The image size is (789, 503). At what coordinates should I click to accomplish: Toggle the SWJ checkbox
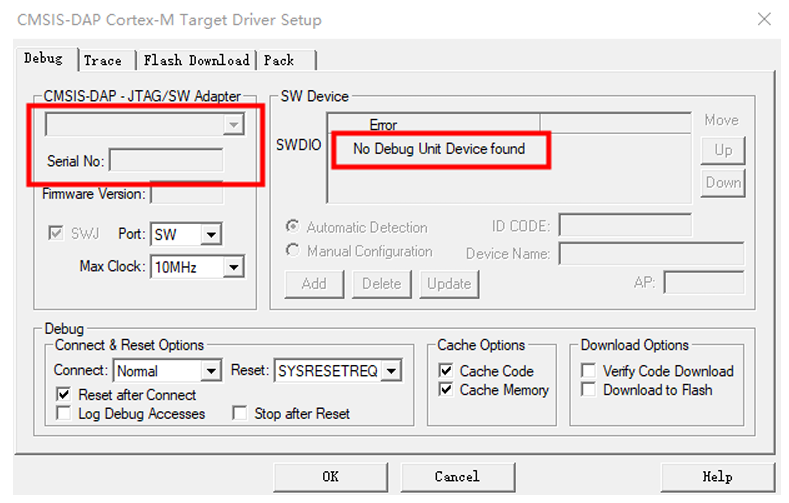55,233
